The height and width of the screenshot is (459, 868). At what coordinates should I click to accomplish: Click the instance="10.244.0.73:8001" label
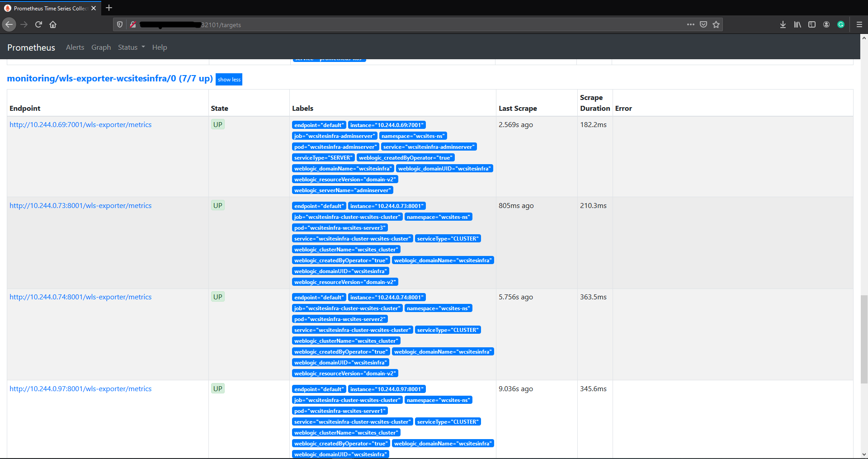(387, 206)
